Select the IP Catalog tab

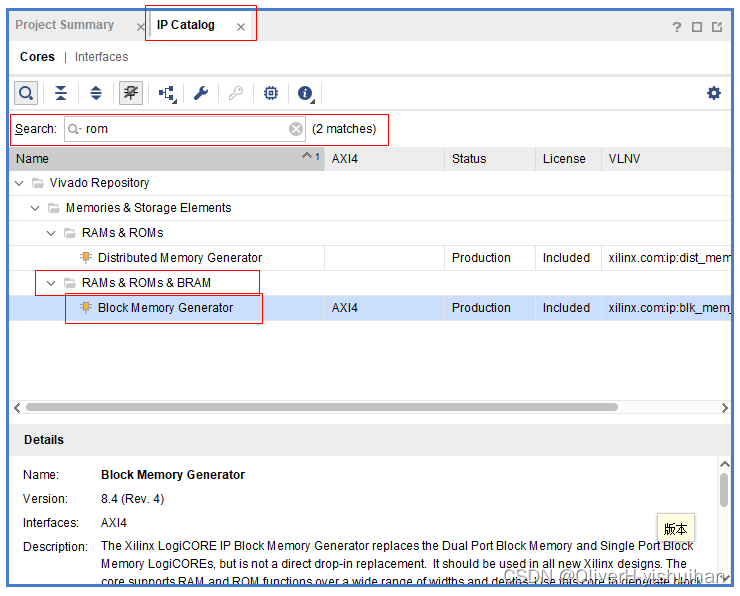click(x=185, y=25)
